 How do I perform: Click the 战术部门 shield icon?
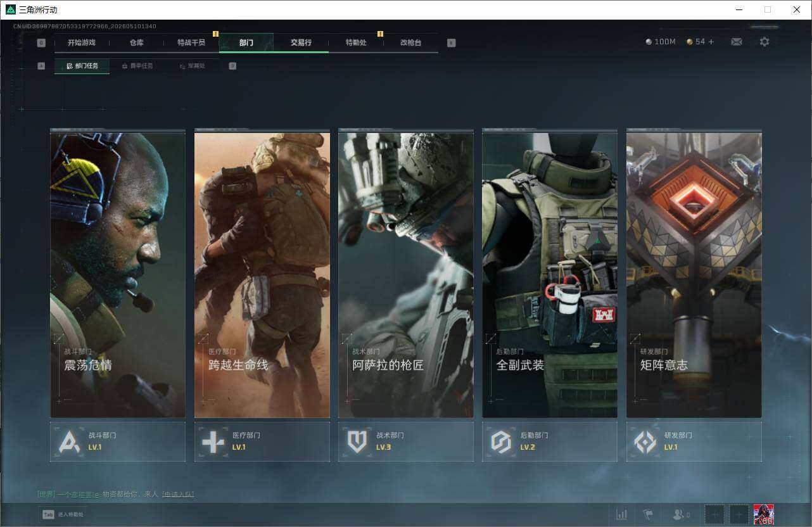357,441
